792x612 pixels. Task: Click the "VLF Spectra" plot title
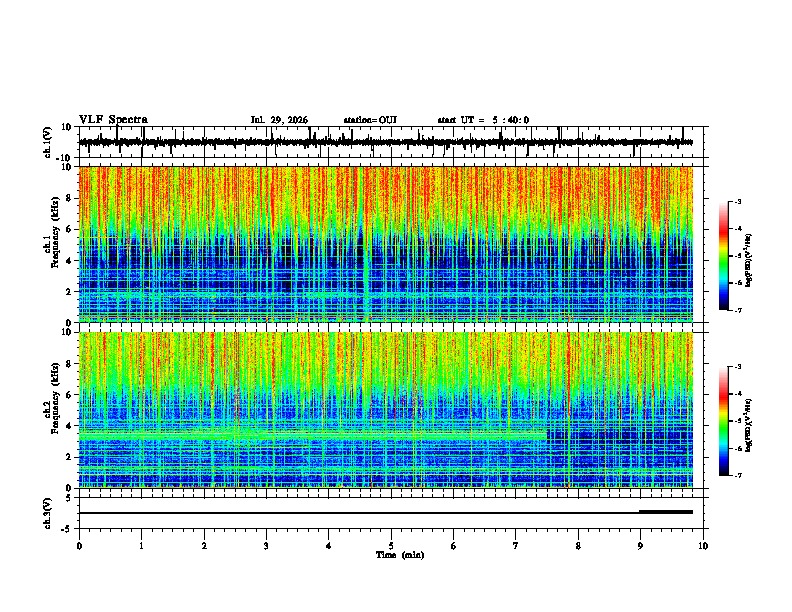coord(113,120)
